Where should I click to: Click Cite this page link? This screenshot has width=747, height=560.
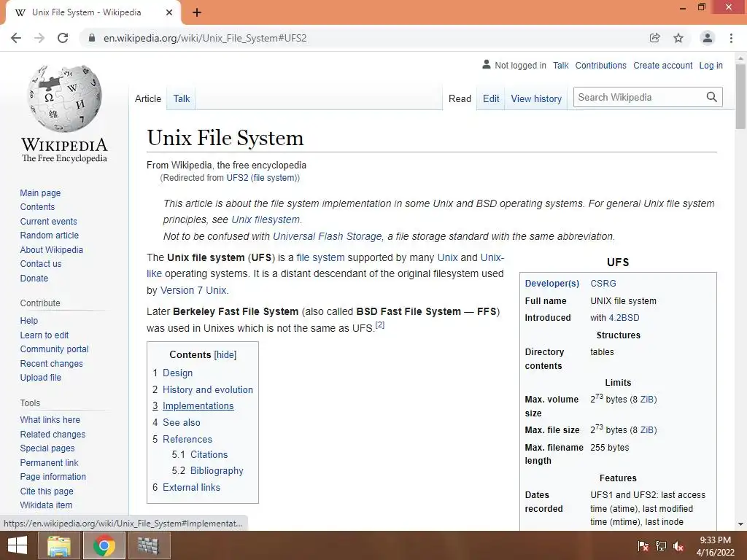(47, 491)
